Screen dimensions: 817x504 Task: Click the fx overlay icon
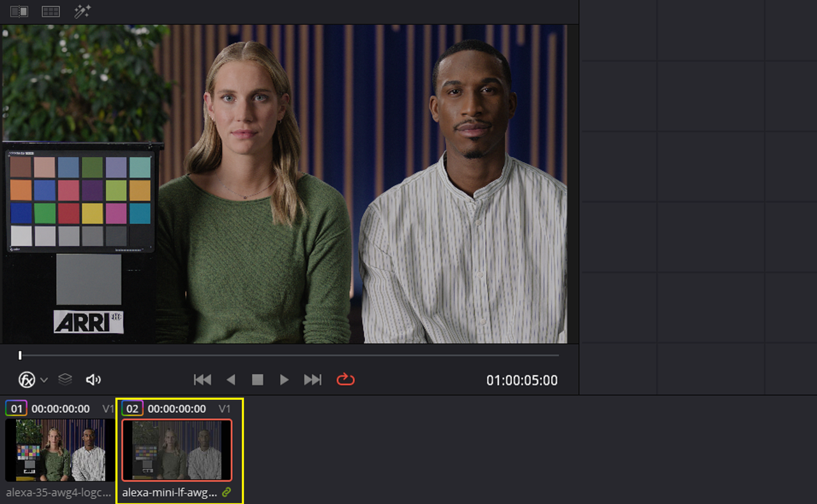click(27, 380)
